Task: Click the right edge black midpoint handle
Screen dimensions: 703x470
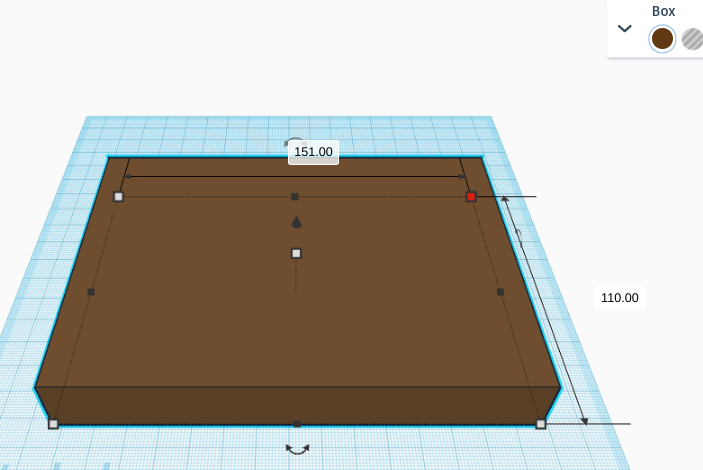Action: [x=500, y=292]
